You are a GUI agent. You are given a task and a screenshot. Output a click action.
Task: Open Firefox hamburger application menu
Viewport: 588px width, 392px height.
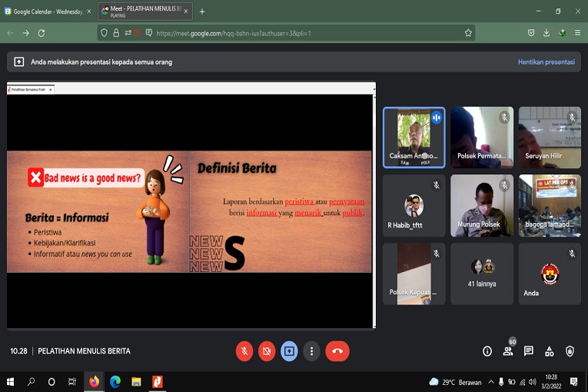(577, 33)
